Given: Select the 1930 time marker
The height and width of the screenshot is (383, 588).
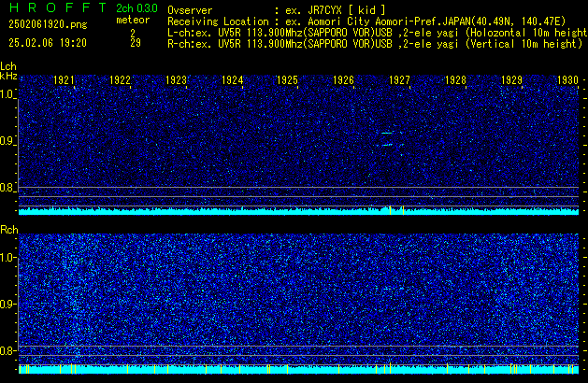Looking at the screenshot, I should (567, 80).
